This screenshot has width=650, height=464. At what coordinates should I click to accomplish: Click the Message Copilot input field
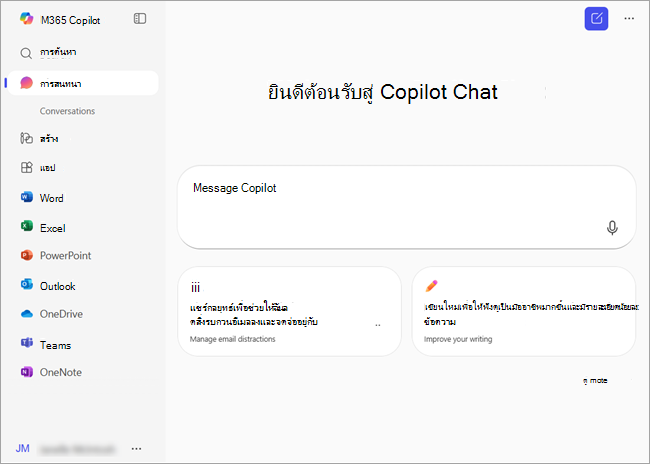pos(407,207)
